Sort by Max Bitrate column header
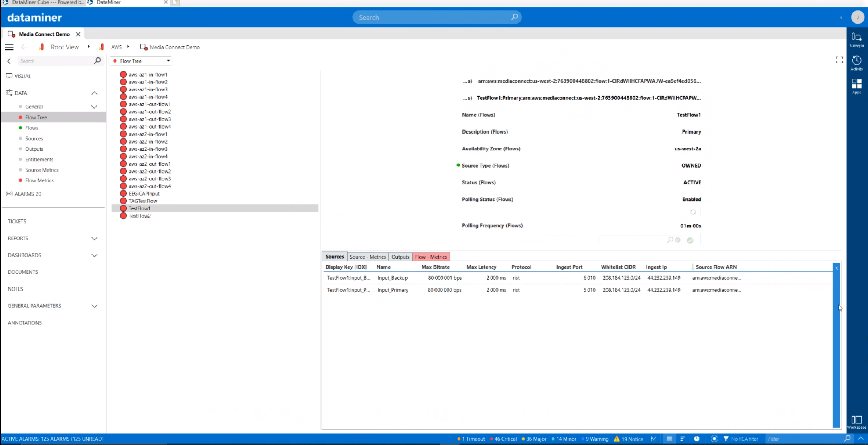The width and height of the screenshot is (868, 445). (435, 267)
